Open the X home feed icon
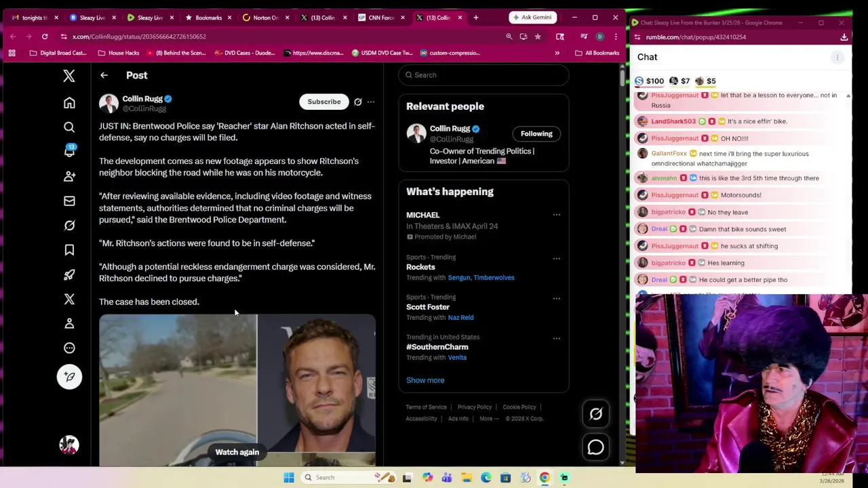The height and width of the screenshot is (488, 868). [x=69, y=102]
